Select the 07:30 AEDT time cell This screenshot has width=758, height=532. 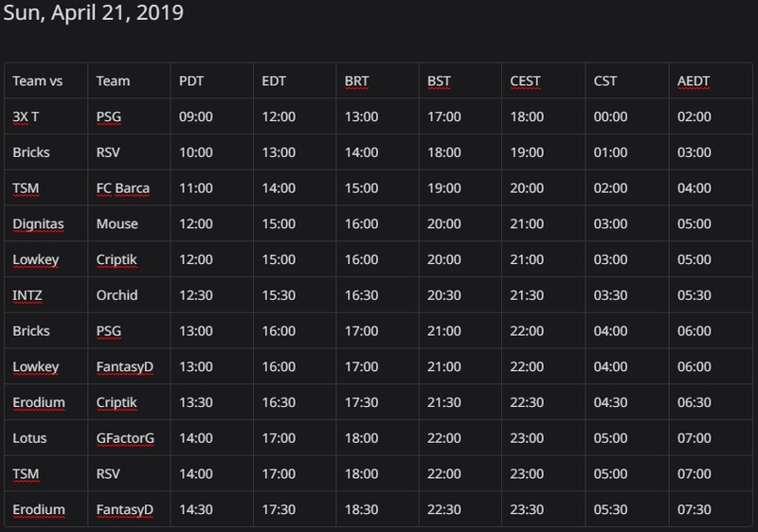coord(710,509)
